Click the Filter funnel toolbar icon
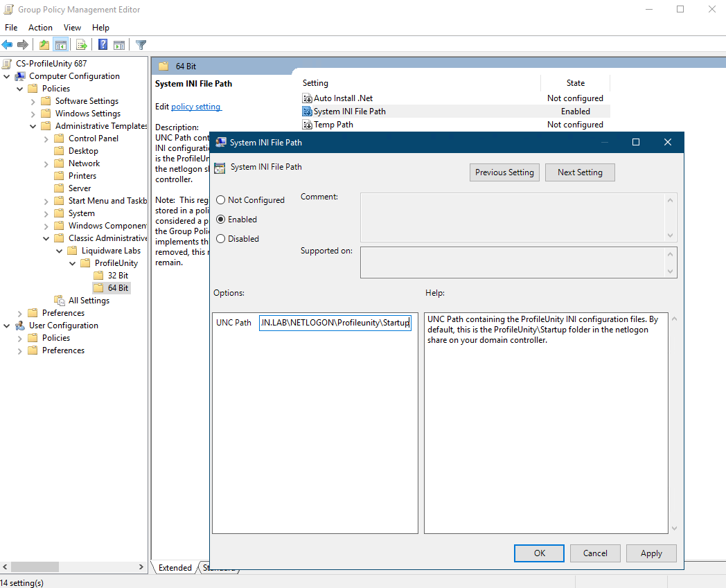The width and height of the screenshot is (726, 588). pyautogui.click(x=141, y=45)
